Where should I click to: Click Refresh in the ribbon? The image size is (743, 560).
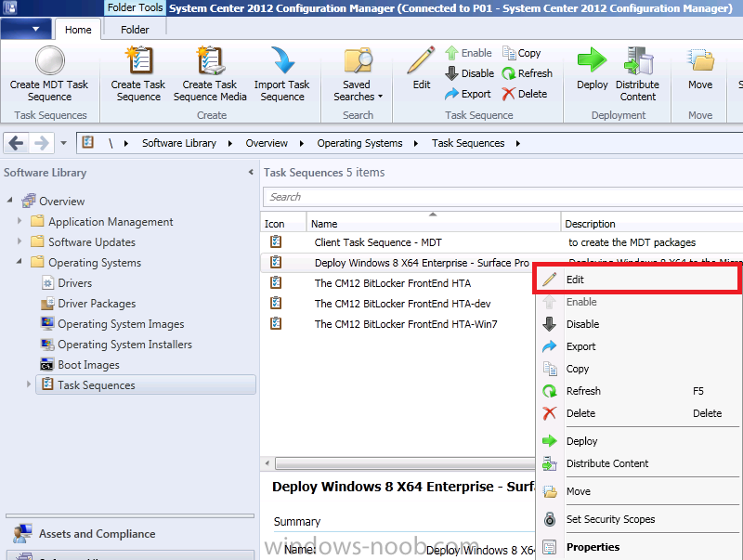coord(527,73)
